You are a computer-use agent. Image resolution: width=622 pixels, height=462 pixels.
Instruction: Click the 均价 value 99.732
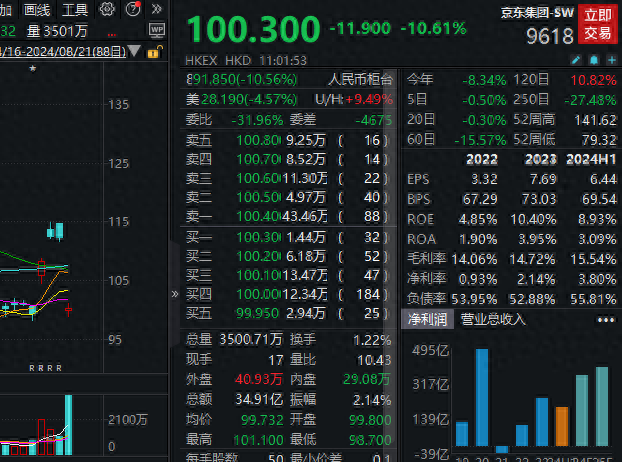pyautogui.click(x=262, y=420)
